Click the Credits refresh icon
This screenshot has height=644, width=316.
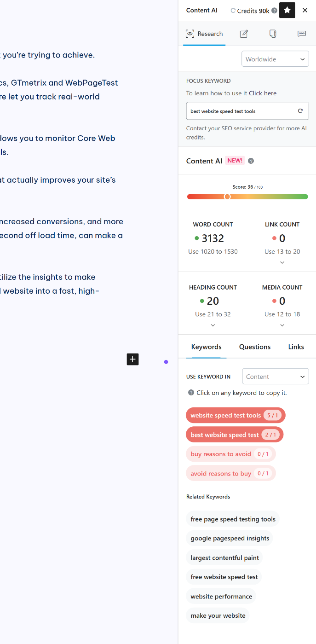pyautogui.click(x=232, y=10)
